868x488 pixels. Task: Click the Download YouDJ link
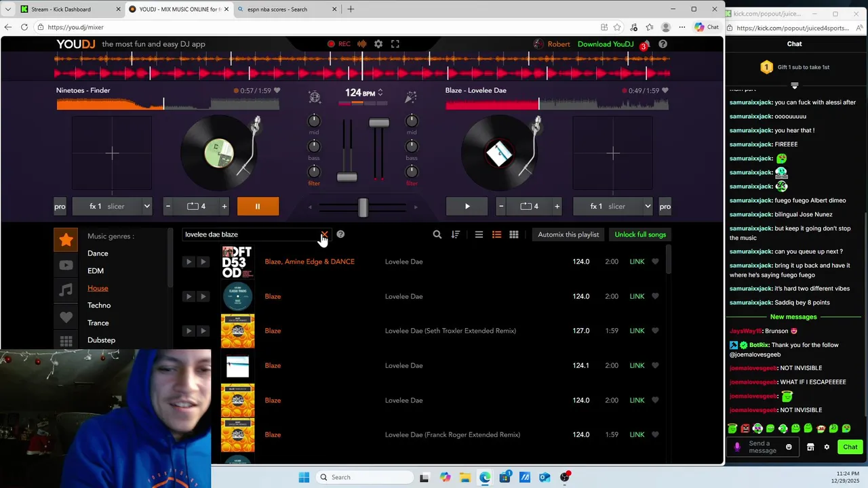point(606,44)
